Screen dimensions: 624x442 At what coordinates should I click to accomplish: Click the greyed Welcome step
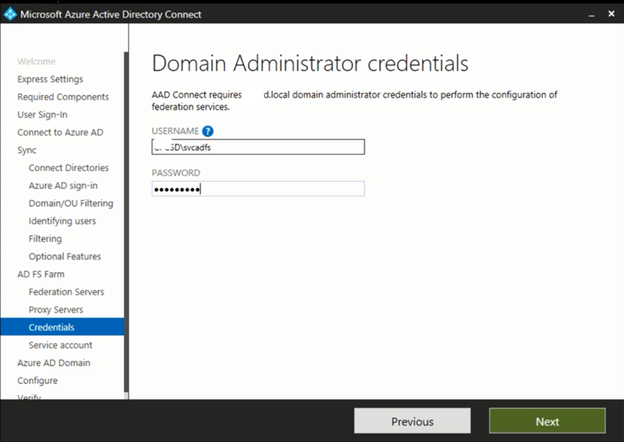pyautogui.click(x=36, y=61)
